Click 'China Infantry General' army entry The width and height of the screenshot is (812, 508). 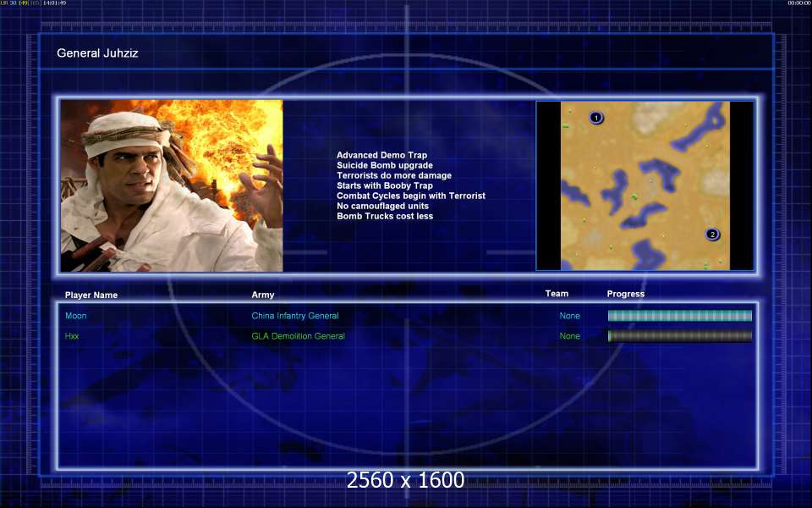coord(295,316)
